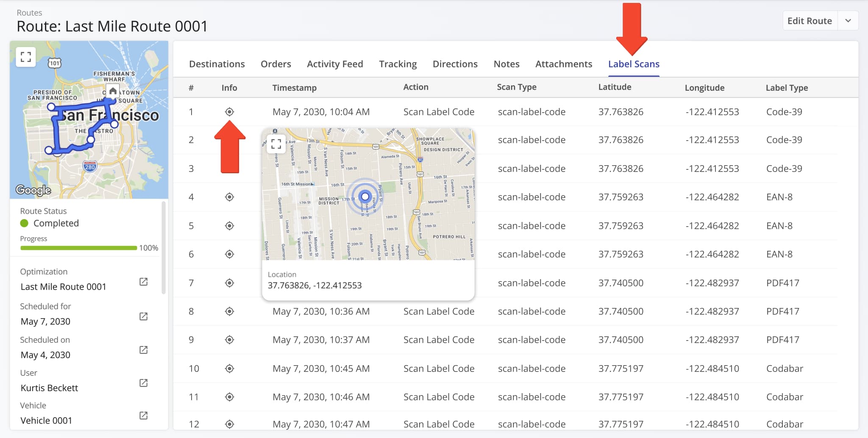Open user Kurtis Beckett in new view
The image size is (868, 438).
click(144, 383)
